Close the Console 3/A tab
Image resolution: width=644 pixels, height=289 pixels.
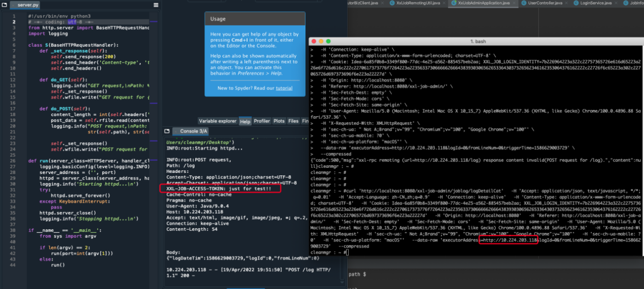pyautogui.click(x=176, y=131)
